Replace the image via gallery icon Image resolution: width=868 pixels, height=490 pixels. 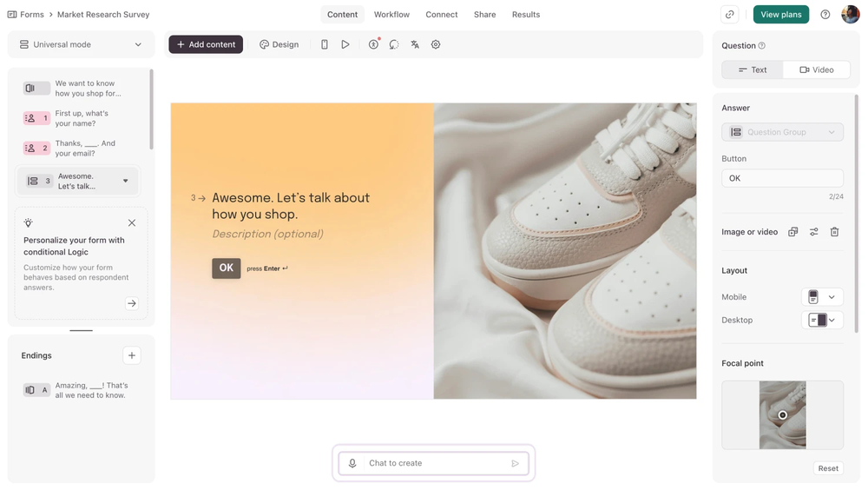[x=792, y=232]
